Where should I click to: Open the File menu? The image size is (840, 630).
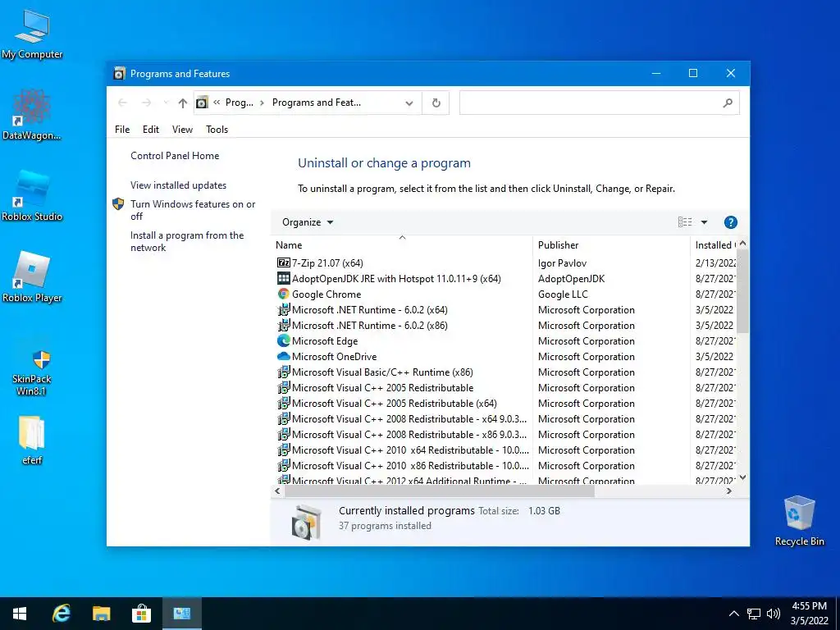[122, 130]
